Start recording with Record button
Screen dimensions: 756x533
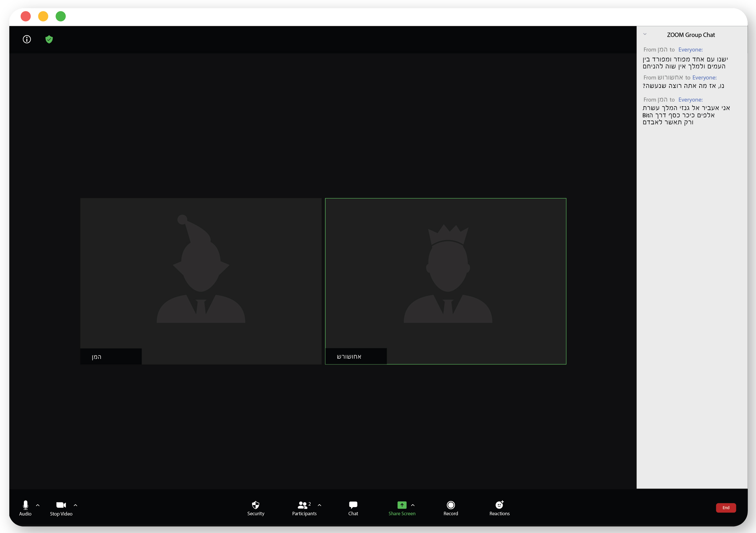[451, 508]
